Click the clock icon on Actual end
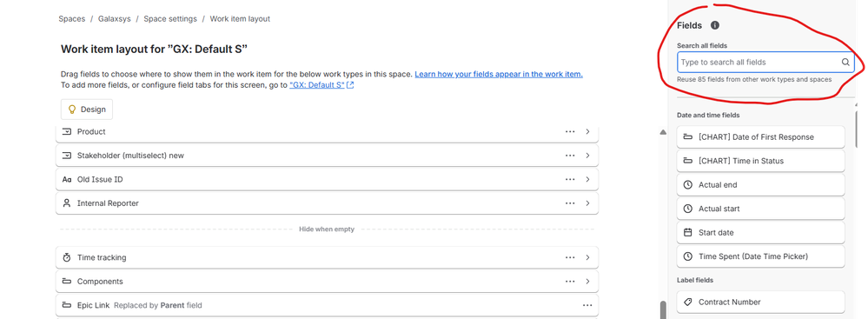 pos(688,185)
